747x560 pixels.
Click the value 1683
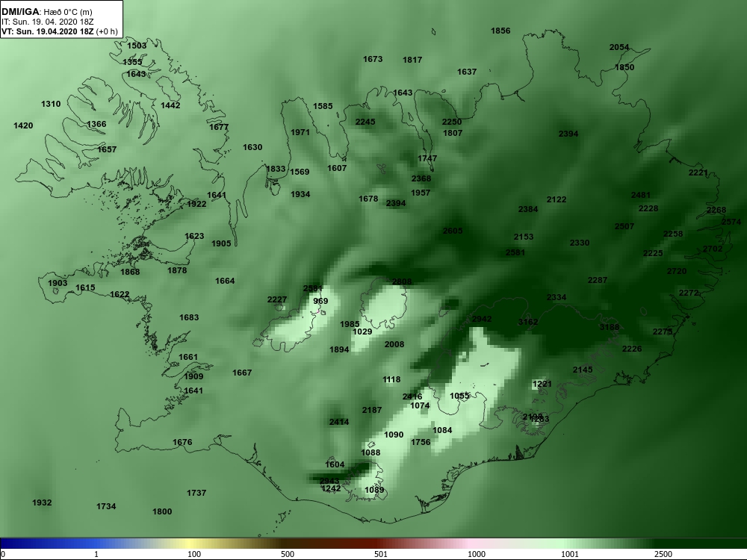tap(189, 317)
